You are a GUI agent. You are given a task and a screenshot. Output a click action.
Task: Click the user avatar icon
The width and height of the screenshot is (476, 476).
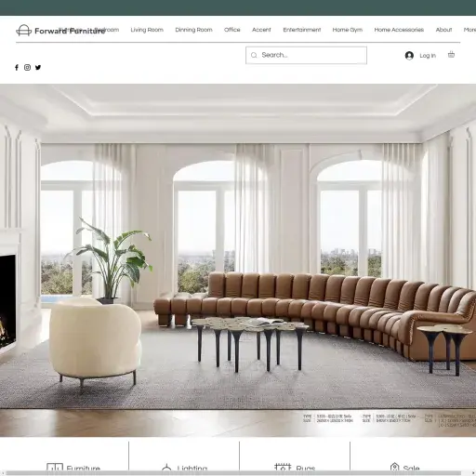tap(409, 56)
